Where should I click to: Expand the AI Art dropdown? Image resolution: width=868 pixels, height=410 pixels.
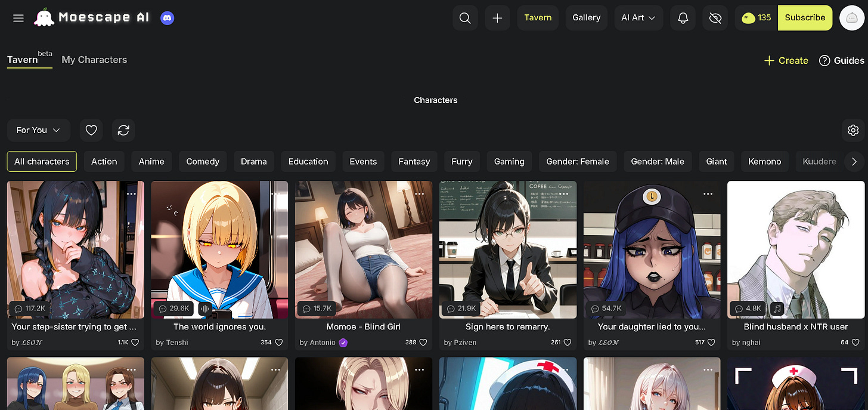(638, 18)
